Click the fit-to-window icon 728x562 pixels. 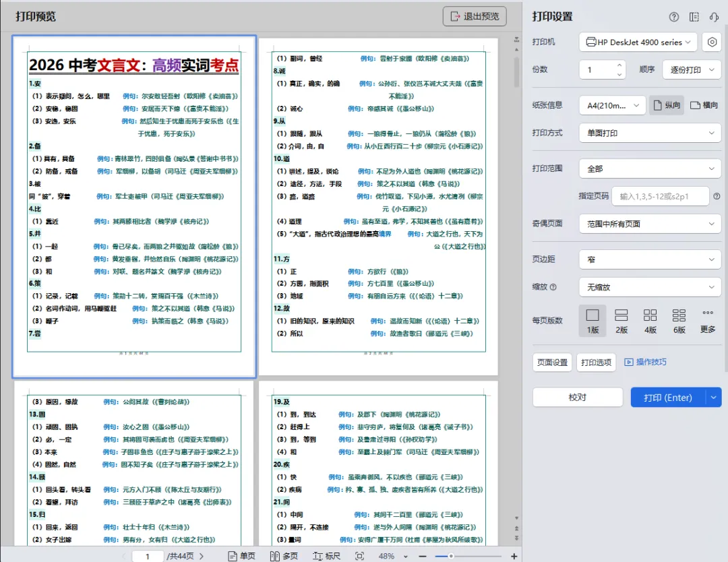coord(359,556)
